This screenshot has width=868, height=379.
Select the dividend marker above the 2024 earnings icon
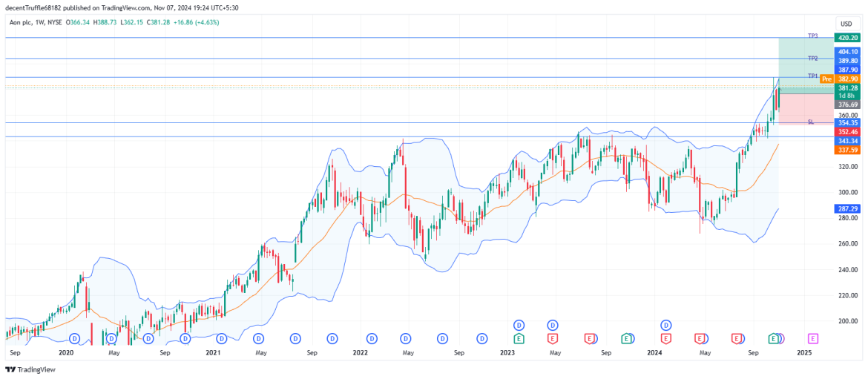coord(666,325)
